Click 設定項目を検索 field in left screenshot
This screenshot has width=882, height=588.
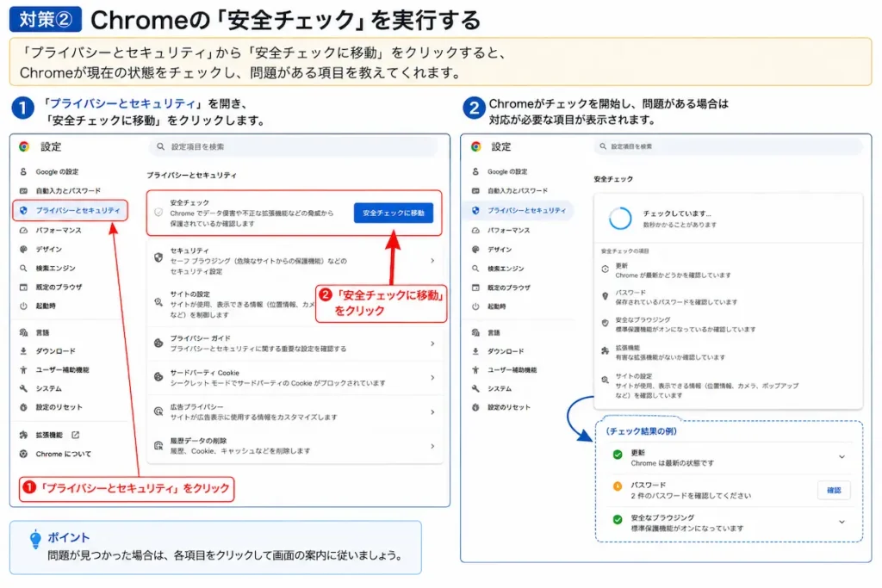pyautogui.click(x=293, y=146)
